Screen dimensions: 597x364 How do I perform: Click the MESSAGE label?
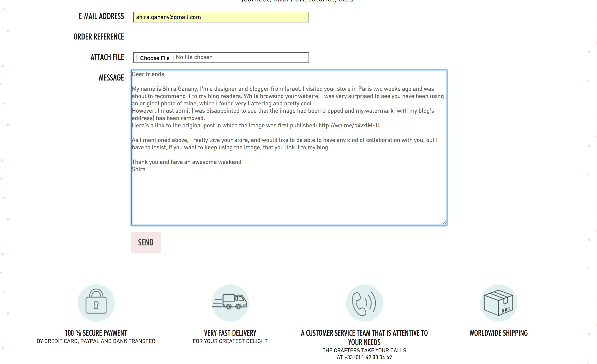coord(112,78)
